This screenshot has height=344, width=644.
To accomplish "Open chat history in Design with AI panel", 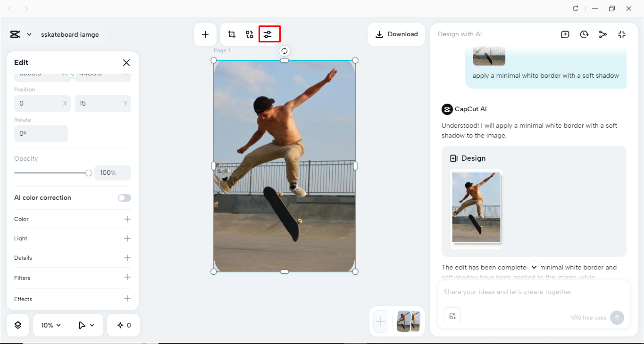I will (x=584, y=34).
